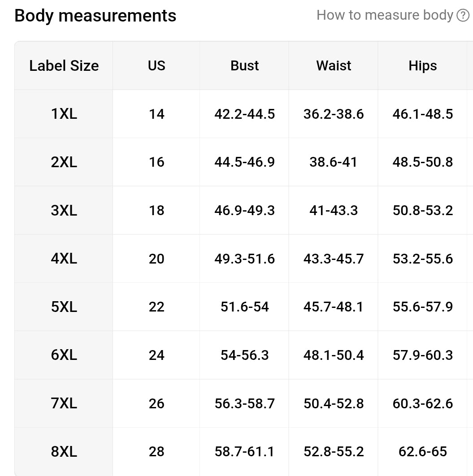
Task: Select the 3XL size row label
Action: point(64,210)
